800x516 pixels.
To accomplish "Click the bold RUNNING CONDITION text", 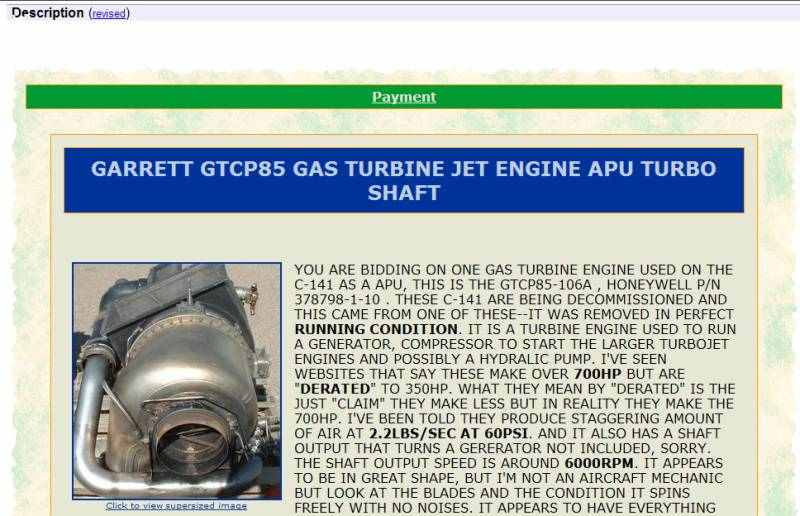I will [376, 329].
